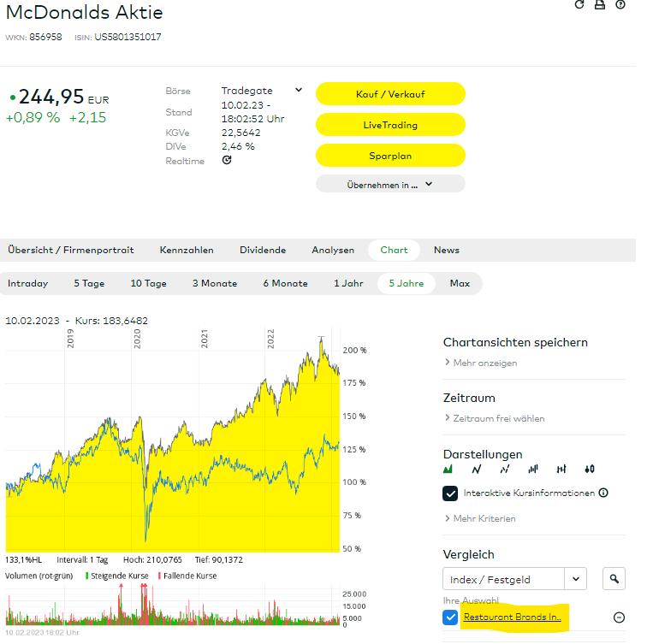
Task: Uncheck Interaktive Kursinformationen checkbox
Action: (x=450, y=493)
